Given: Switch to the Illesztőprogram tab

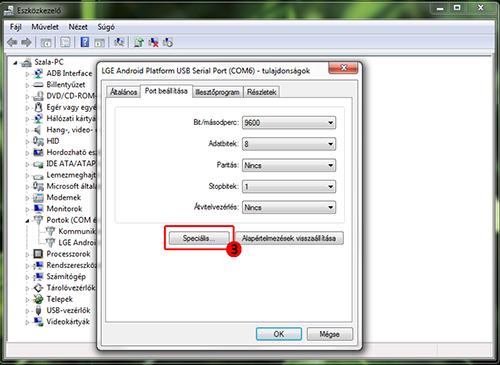Looking at the screenshot, I should (218, 92).
